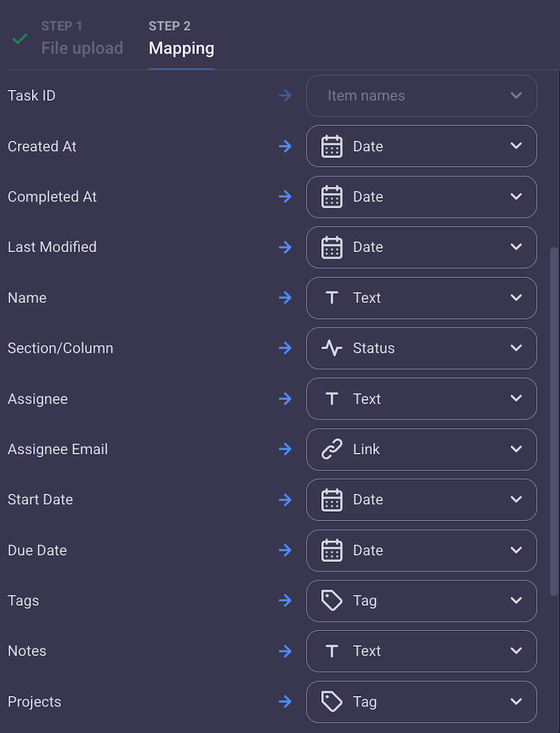
Task: Click the Tags row label
Action: coord(23,601)
